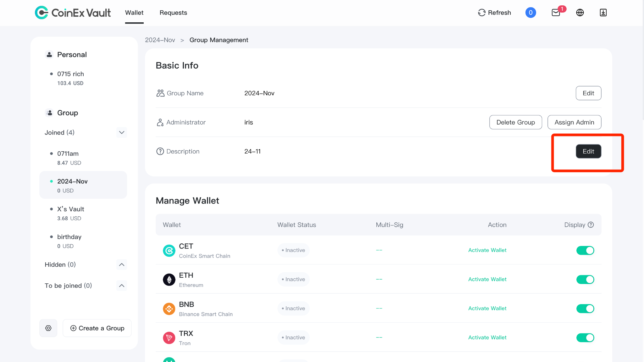This screenshot has width=644, height=362.
Task: Activate Wallet for ETH
Action: pyautogui.click(x=487, y=279)
